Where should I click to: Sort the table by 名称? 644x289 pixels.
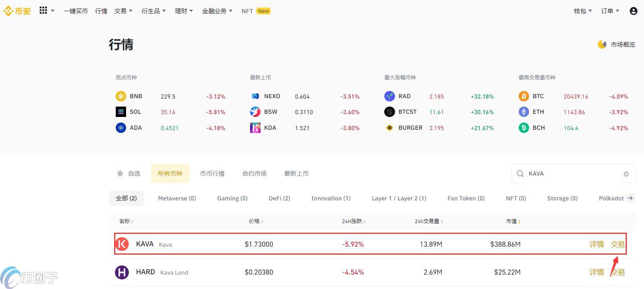(126, 221)
